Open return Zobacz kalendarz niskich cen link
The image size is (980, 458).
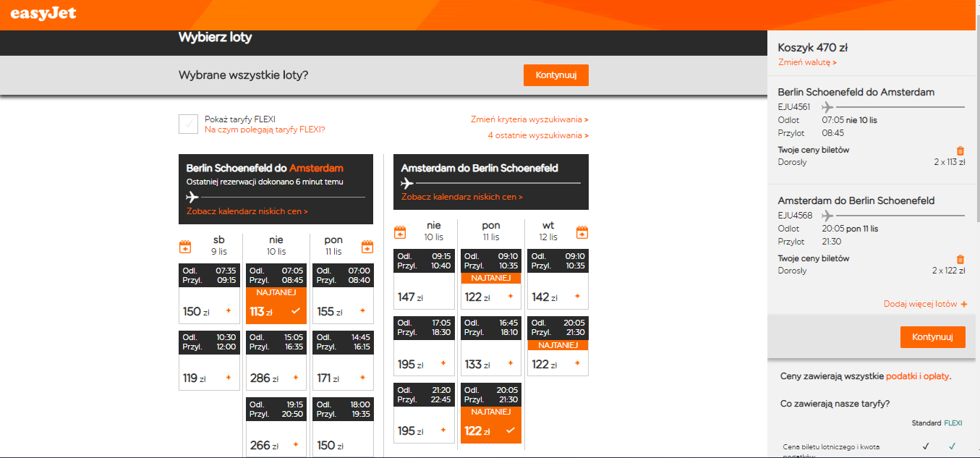pos(462,197)
